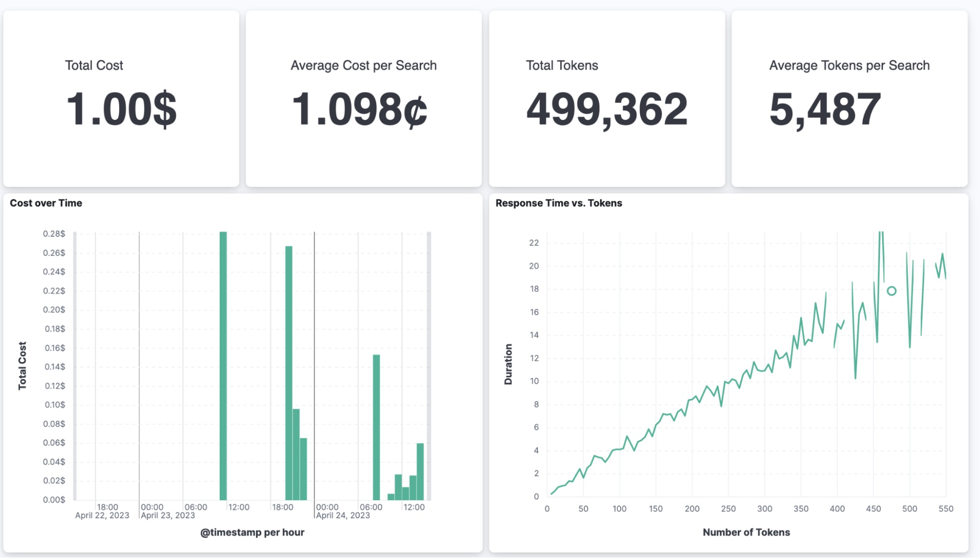
Task: Click the Response Time vs. Tokens title
Action: [558, 203]
